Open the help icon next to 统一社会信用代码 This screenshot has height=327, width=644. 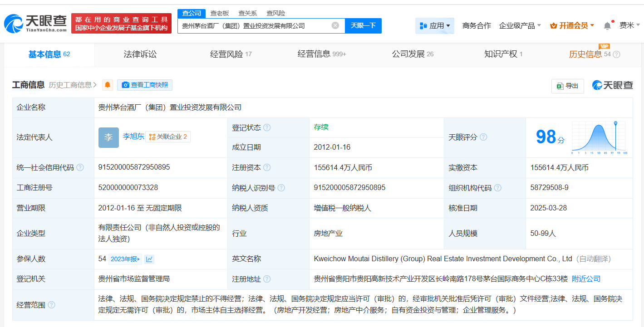pos(80,167)
